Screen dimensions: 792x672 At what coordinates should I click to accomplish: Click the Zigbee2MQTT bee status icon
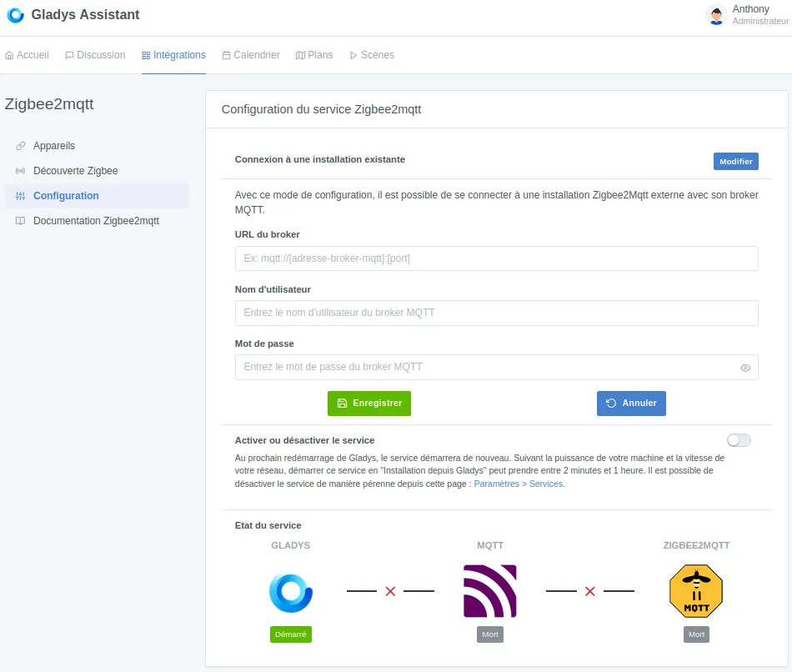pyautogui.click(x=695, y=589)
